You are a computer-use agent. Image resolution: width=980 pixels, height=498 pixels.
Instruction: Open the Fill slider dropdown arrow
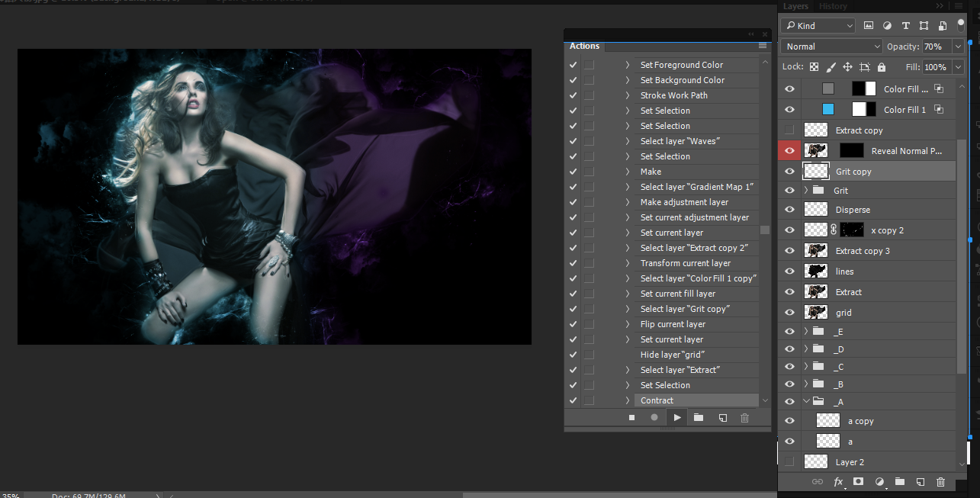coord(958,67)
